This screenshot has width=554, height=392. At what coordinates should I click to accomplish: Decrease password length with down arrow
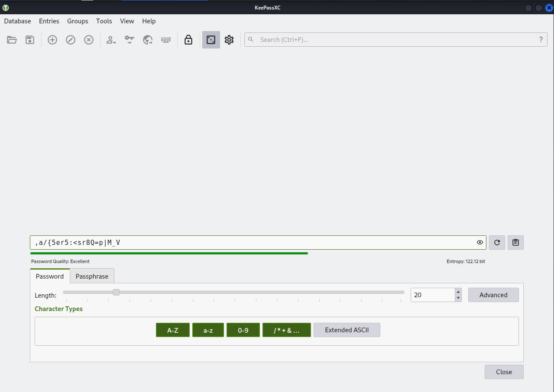click(x=458, y=298)
